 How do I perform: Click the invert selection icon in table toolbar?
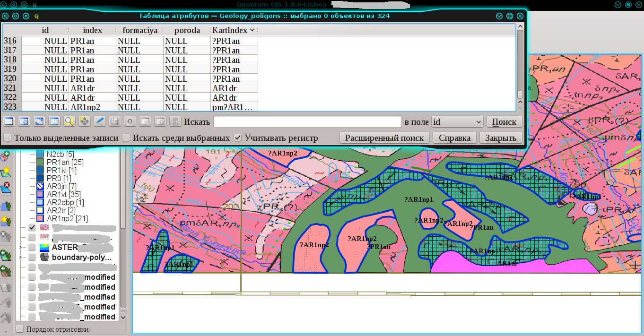point(39,121)
